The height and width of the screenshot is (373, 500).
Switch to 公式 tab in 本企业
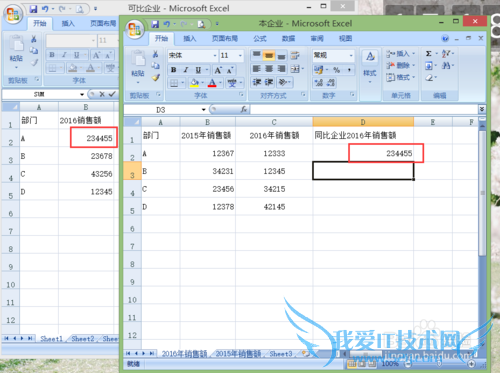(260, 39)
